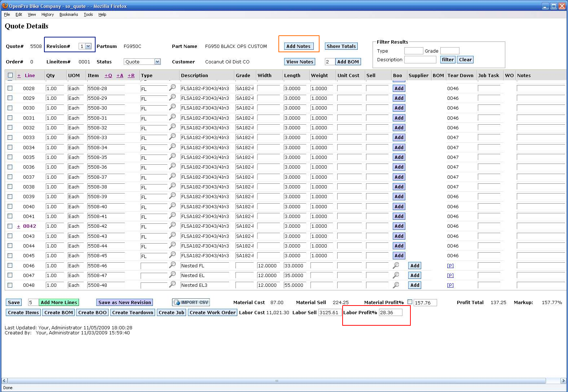Click the Boo magnifier icon on line 0046
568x392 pixels.
[x=396, y=265]
